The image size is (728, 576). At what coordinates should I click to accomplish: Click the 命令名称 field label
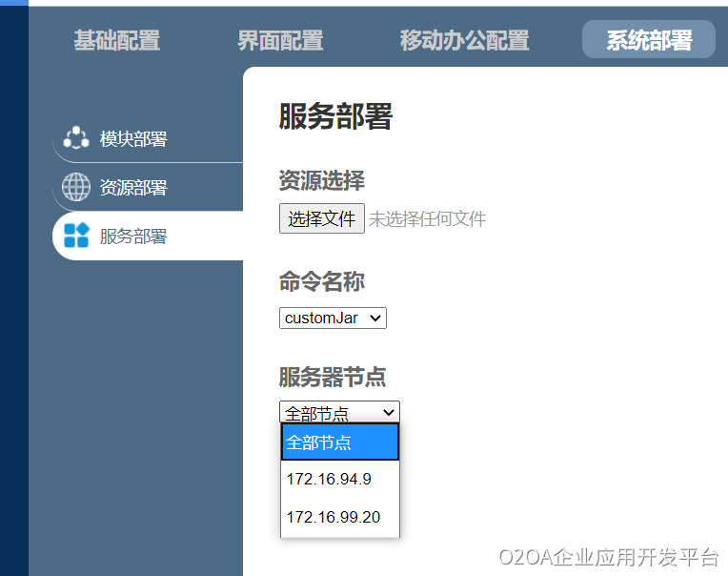tap(321, 281)
